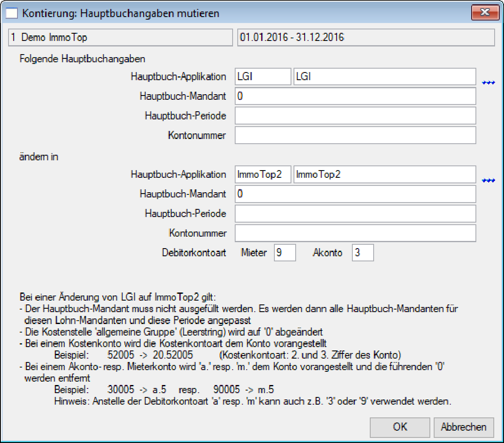The width and height of the screenshot is (504, 443).
Task: Click target Hauptbuch-Periode field under ändern in
Action: 355,214
